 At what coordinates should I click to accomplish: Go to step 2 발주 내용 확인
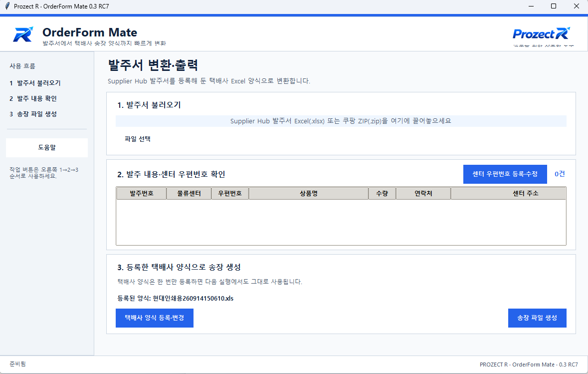(x=33, y=98)
